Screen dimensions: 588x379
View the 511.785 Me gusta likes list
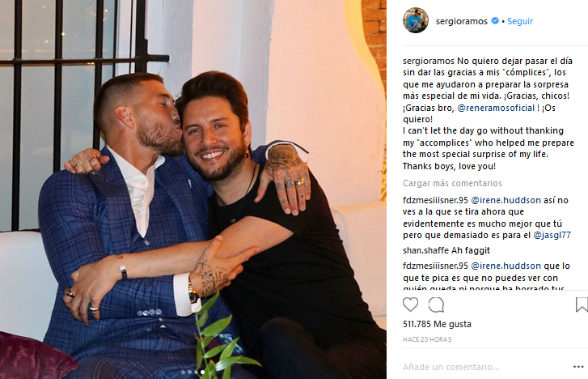point(437,324)
